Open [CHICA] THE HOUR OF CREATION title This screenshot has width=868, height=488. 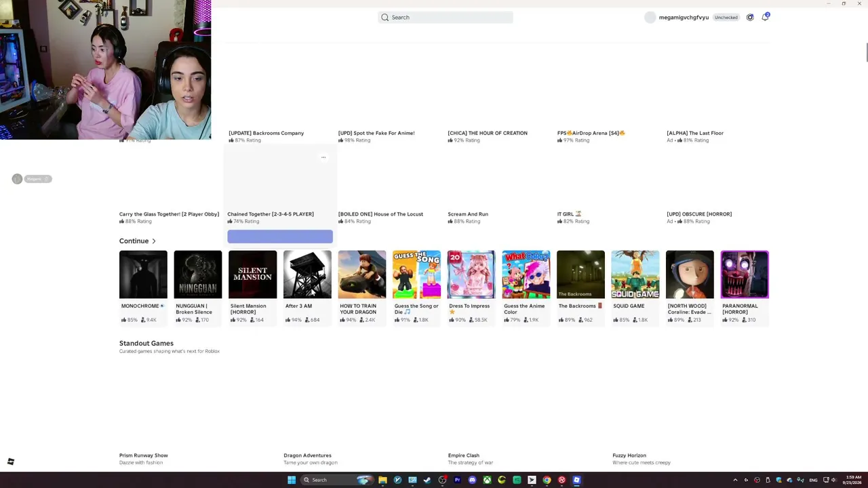[x=488, y=133]
